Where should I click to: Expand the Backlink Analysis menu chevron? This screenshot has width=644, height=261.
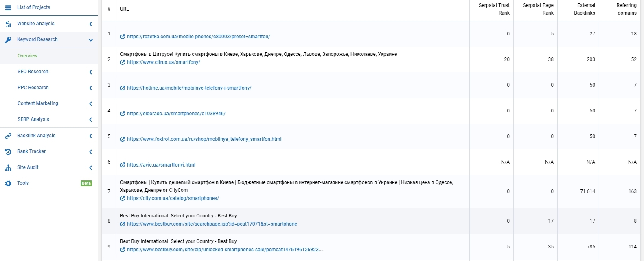coord(91,136)
